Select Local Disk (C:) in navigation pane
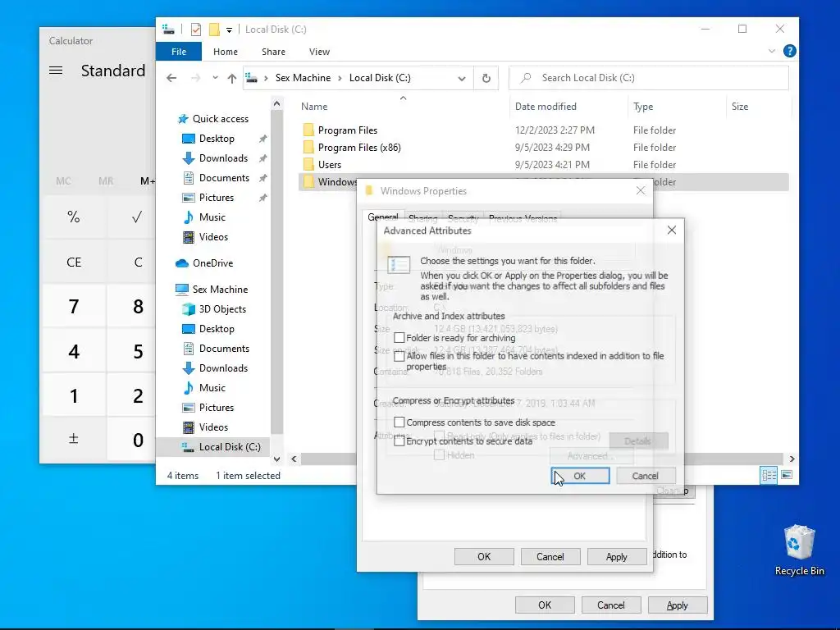Image resolution: width=840 pixels, height=630 pixels. [x=230, y=447]
